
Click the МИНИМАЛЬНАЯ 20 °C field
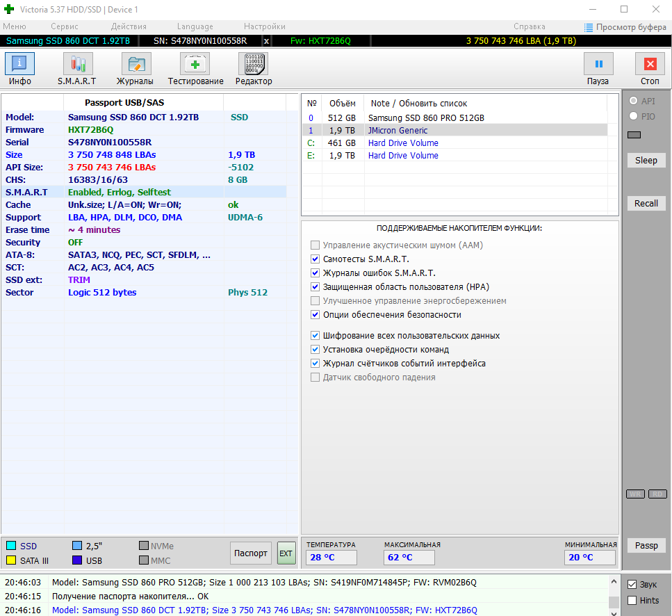(590, 558)
